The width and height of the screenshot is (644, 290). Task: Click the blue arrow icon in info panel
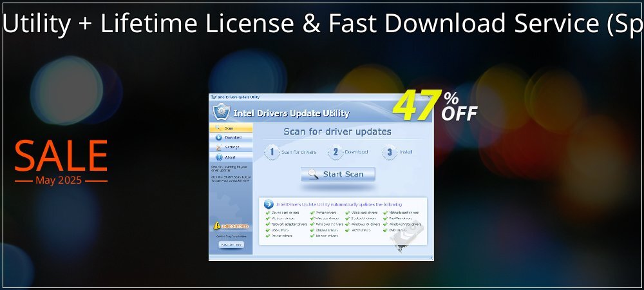[x=269, y=204]
